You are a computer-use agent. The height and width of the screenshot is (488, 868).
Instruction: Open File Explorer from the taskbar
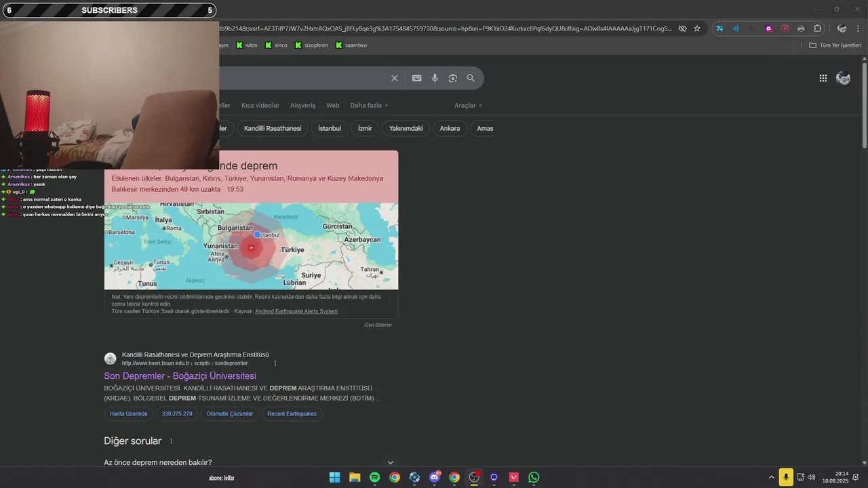pos(355,477)
